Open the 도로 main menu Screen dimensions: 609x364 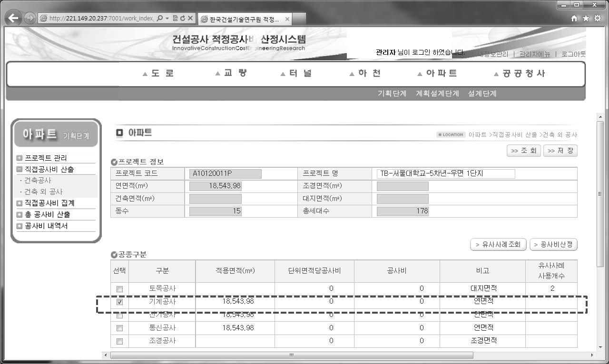[159, 73]
